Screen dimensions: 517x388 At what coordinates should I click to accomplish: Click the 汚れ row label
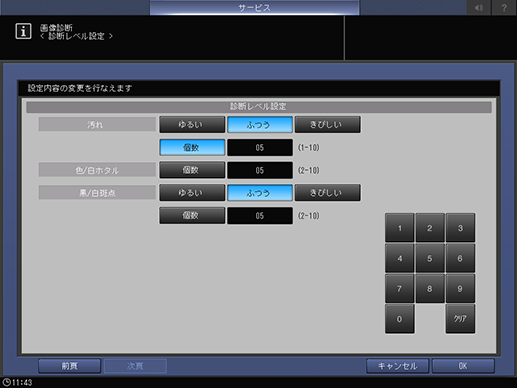[x=97, y=124]
